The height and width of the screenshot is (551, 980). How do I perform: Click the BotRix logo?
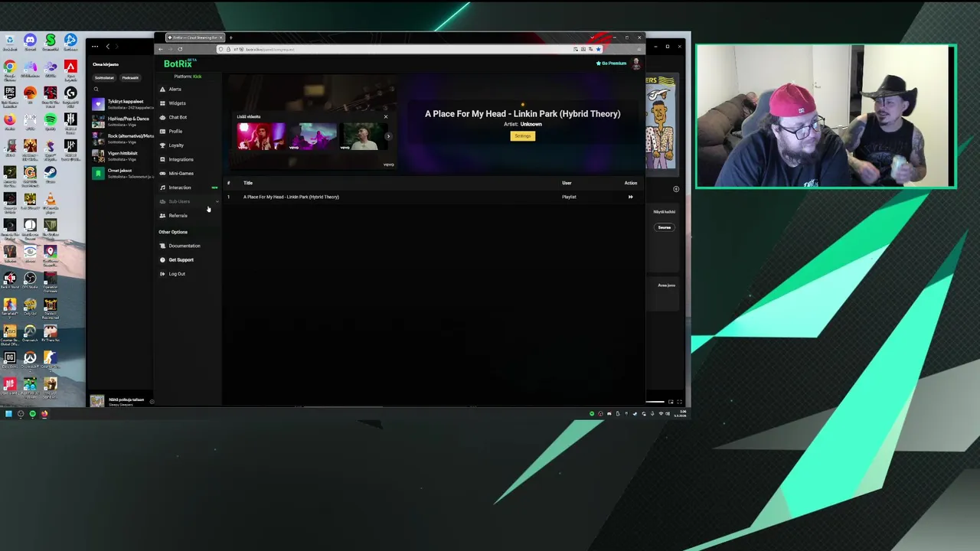click(x=179, y=64)
